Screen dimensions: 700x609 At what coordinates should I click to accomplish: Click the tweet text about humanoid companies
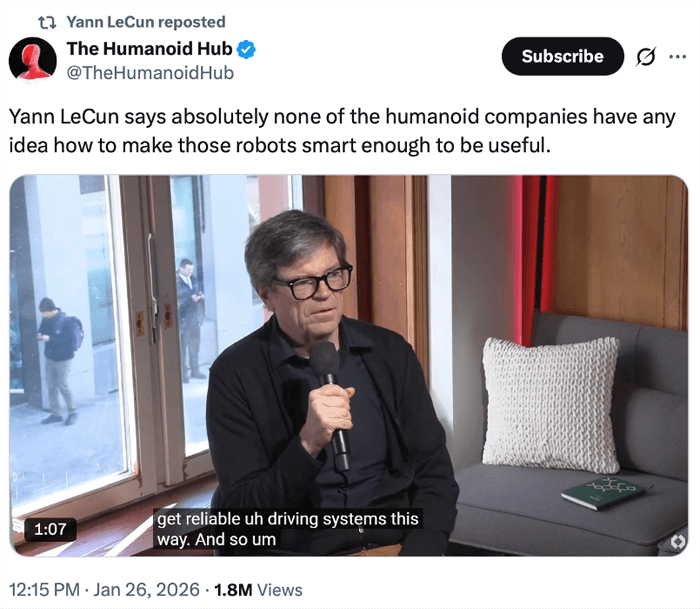[342, 130]
